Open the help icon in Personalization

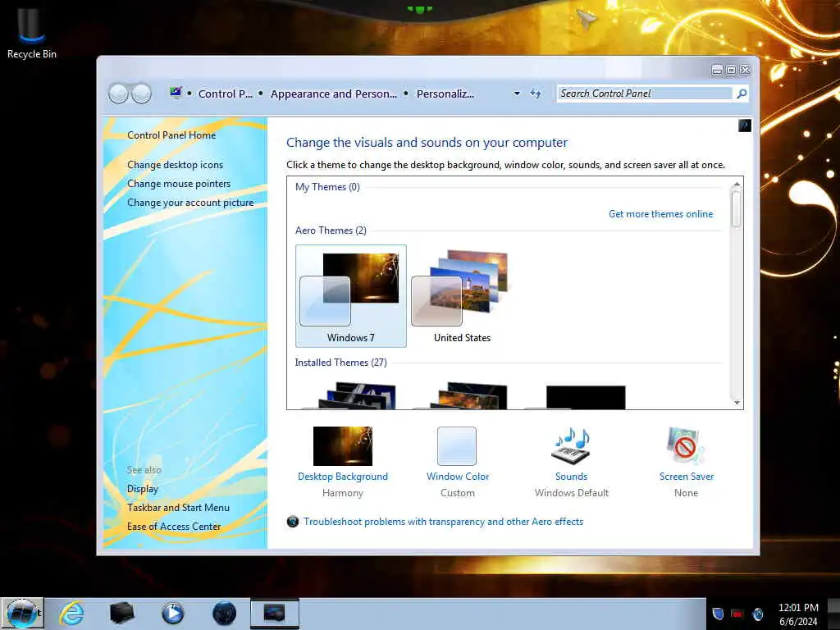click(745, 126)
